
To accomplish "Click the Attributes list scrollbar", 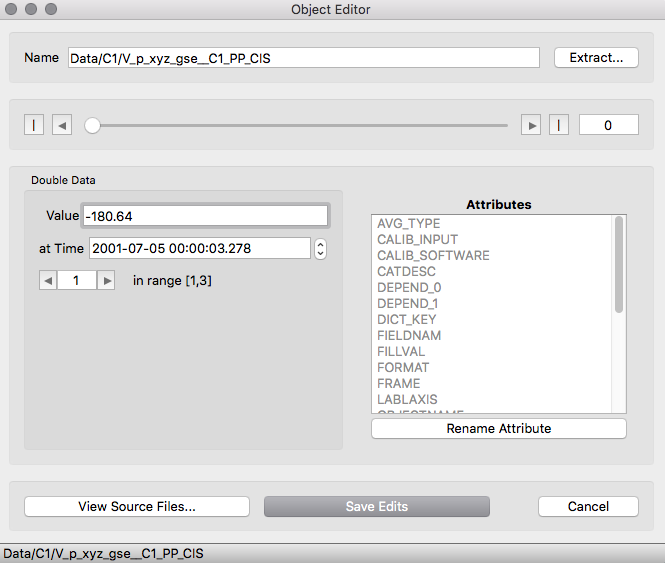I will click(x=619, y=265).
